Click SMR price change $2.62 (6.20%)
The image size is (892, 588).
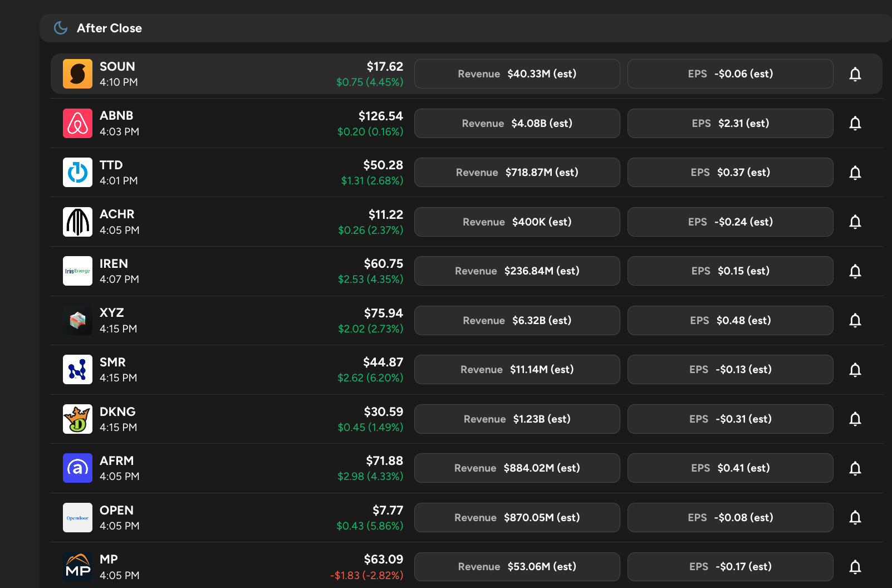[x=370, y=378]
